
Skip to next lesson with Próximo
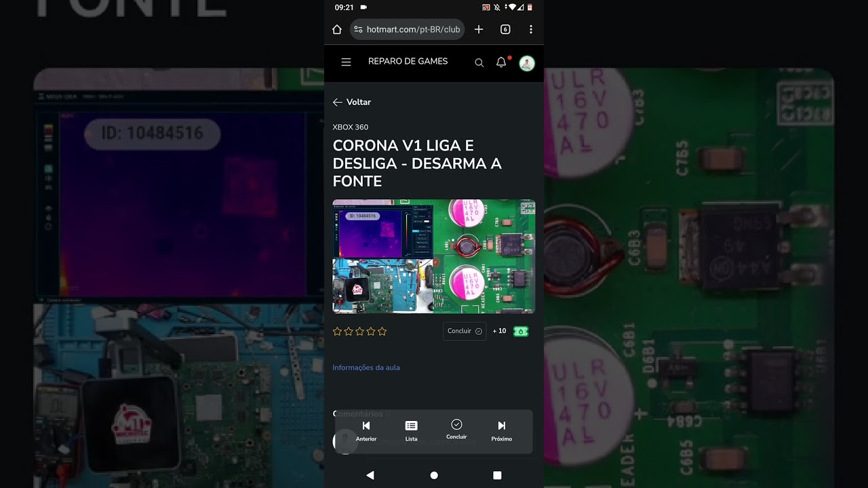click(502, 430)
